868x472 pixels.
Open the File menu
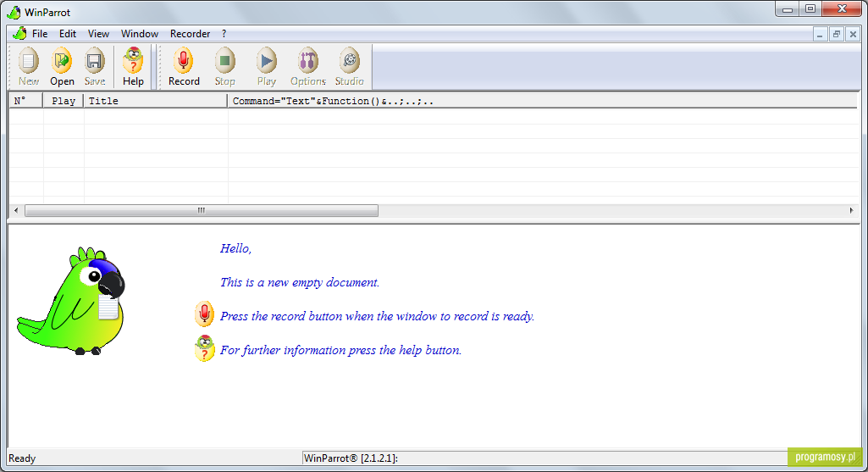tap(40, 34)
